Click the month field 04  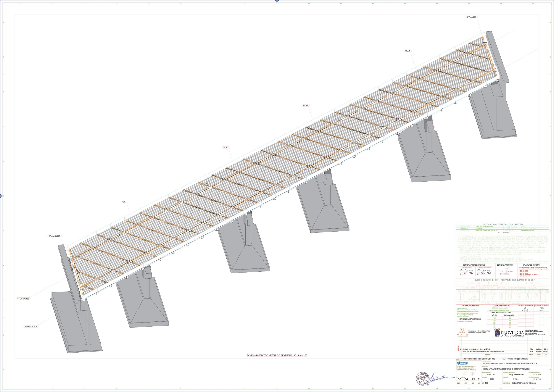click(x=466, y=379)
